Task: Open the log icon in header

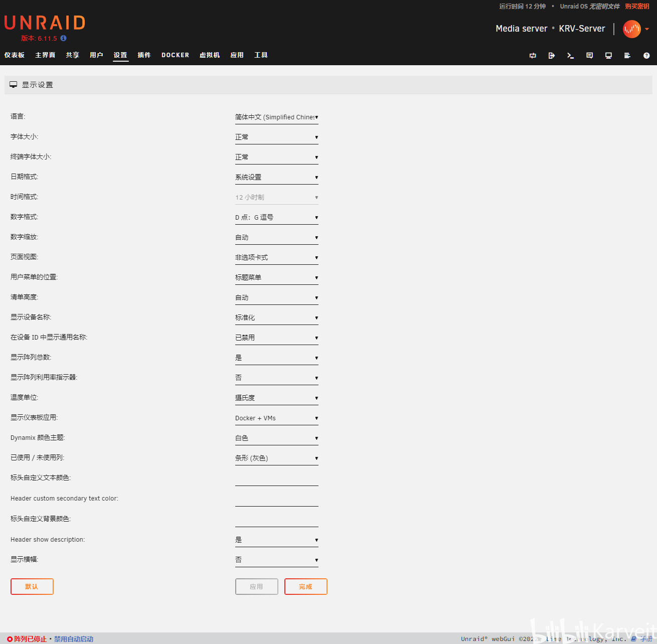Action: coord(627,56)
